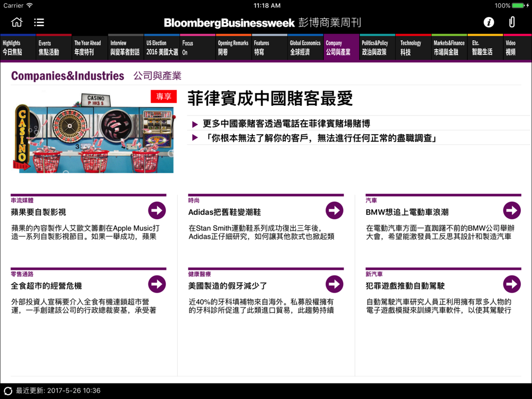Viewport: 532px width, 399px height.
Task: Tap the bullet 更多中國豪賭客透過電話在菲律賓賭場賭博
Action: [286, 123]
